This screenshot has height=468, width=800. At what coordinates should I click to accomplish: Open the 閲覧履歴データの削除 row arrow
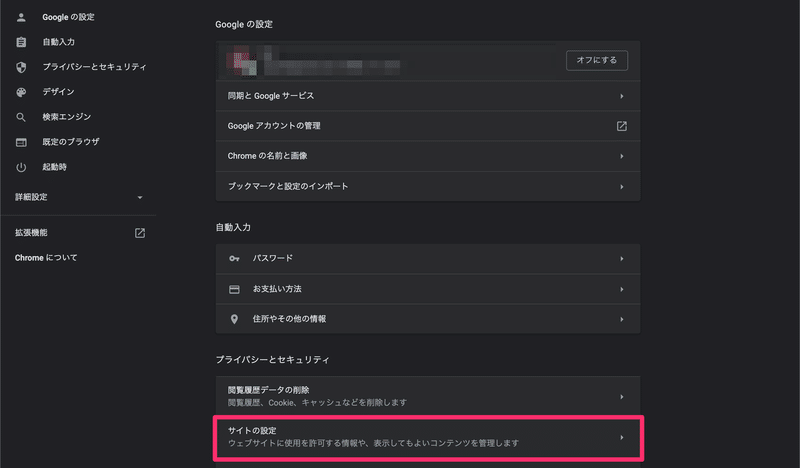point(621,397)
